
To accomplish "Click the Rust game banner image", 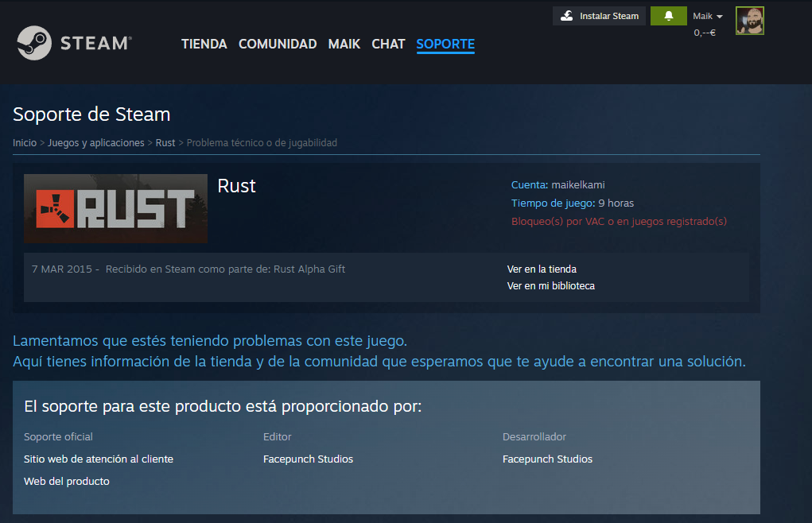I will pos(115,208).
